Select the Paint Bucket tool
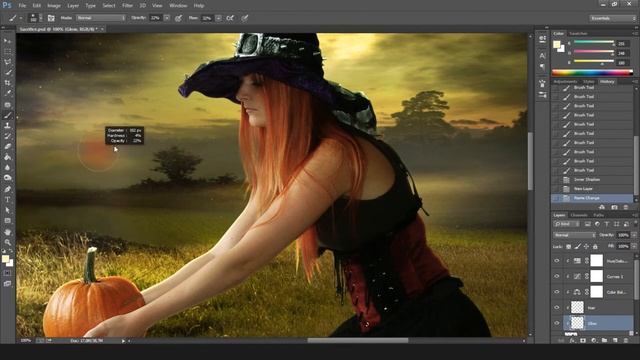 pos(7,157)
